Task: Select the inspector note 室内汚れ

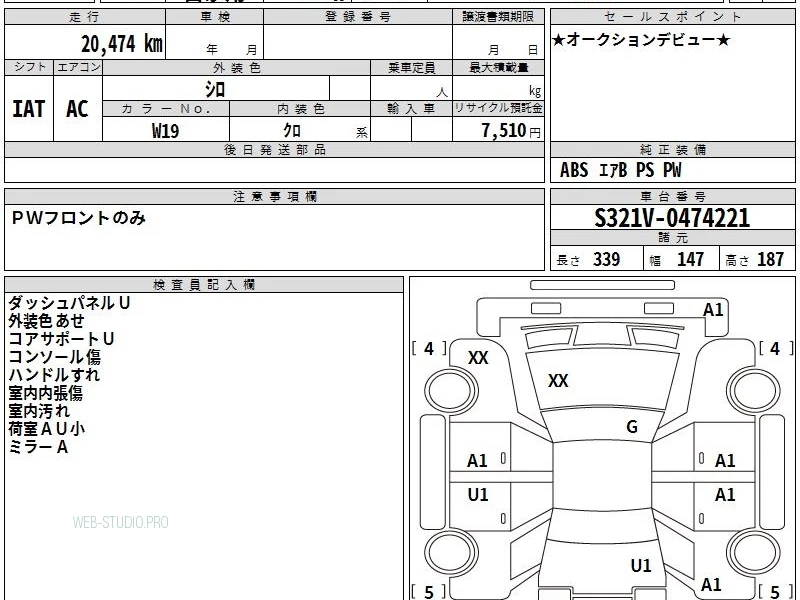Action: 39,411
